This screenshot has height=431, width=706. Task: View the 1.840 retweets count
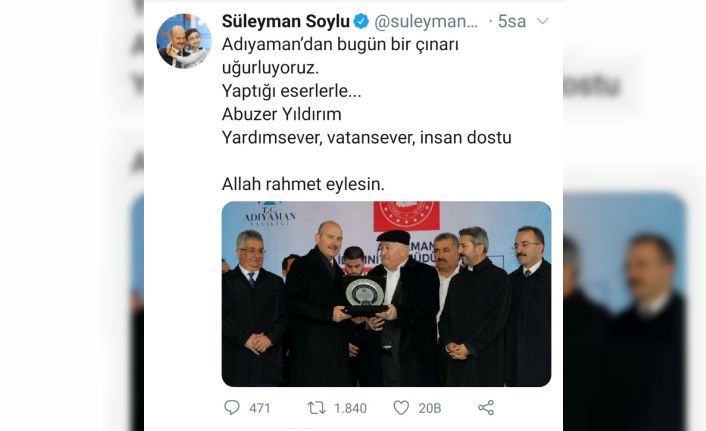(x=350, y=408)
